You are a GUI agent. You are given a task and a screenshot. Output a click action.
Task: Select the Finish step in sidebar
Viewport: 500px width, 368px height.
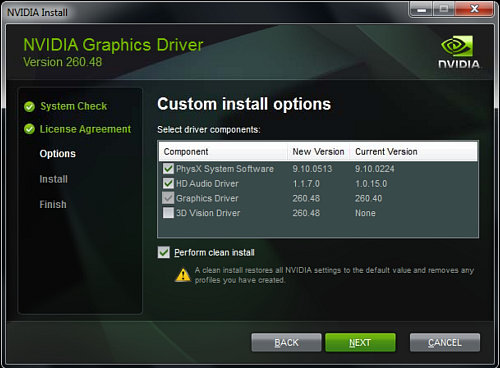(x=53, y=204)
